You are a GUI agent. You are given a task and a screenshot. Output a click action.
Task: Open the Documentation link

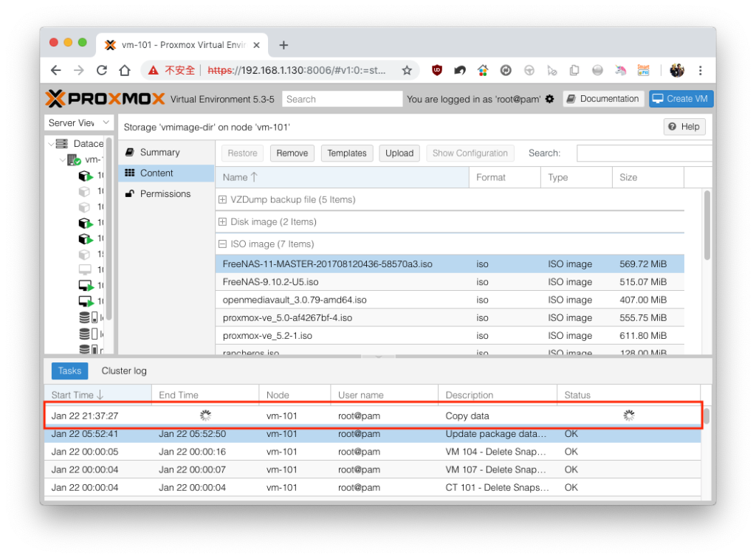pos(603,99)
